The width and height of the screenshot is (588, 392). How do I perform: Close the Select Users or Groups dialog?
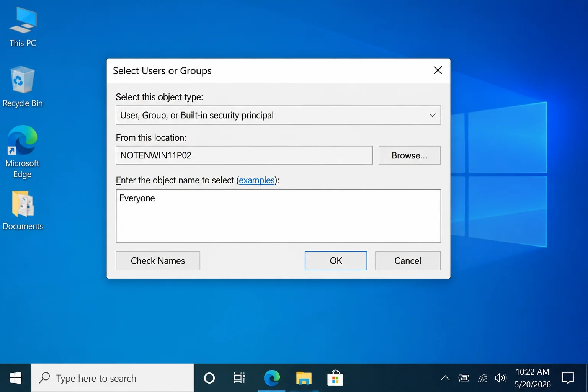click(438, 70)
